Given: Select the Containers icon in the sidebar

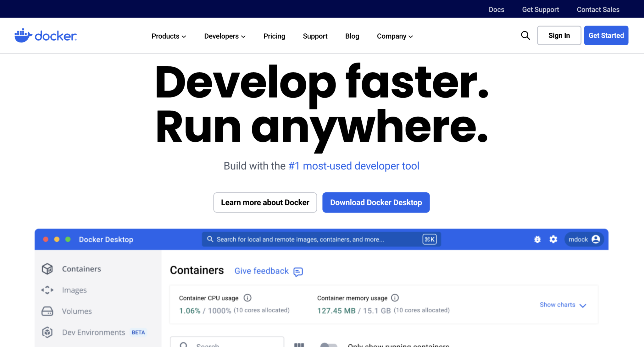Looking at the screenshot, I should click(x=47, y=269).
